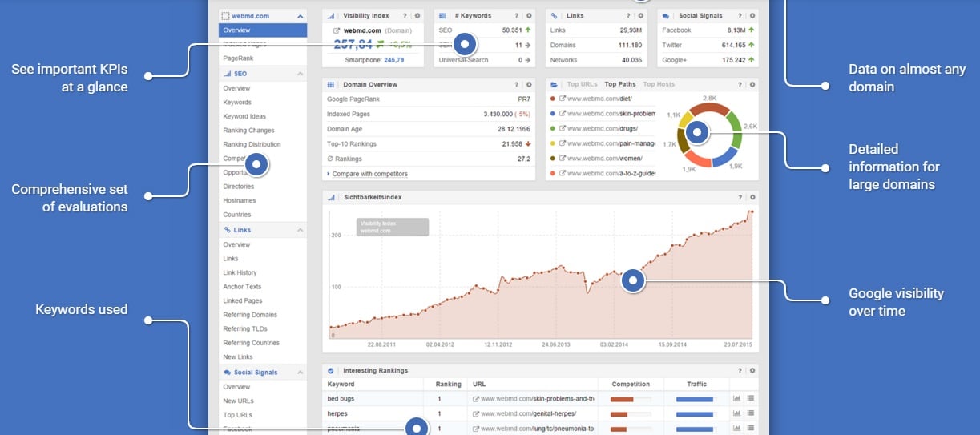Screen dimensions: 980x435
Task: Show help for top Links panel
Action: [629, 15]
